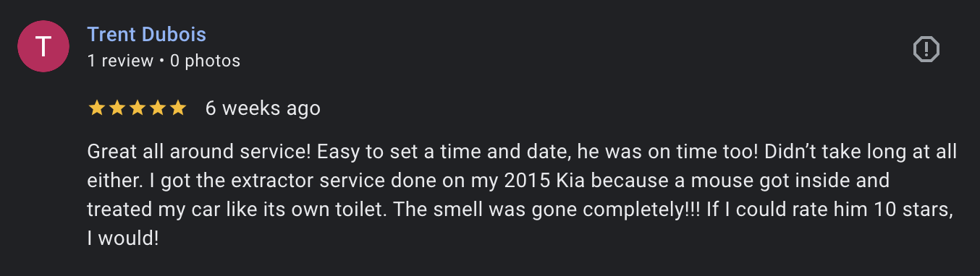Screen dimensions: 980x276
Task: Click the "0 photos" count text
Action: click(205, 61)
